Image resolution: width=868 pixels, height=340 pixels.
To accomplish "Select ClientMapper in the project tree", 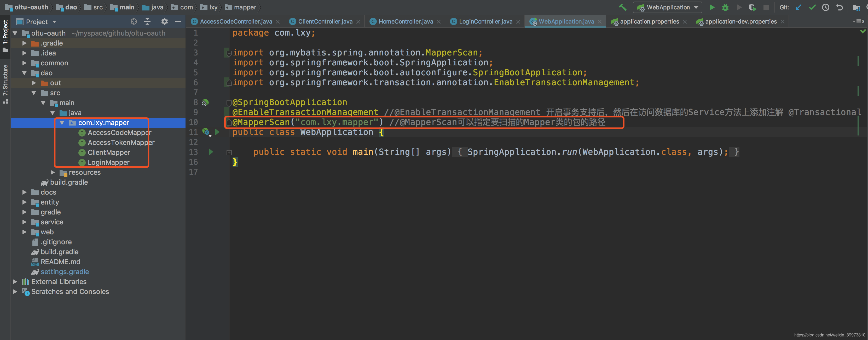I will [x=108, y=152].
